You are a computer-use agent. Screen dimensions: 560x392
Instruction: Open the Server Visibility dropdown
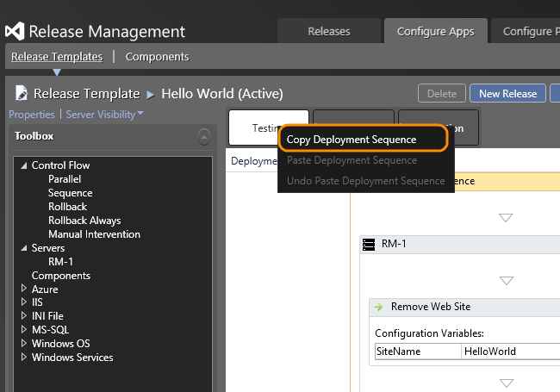coord(104,115)
